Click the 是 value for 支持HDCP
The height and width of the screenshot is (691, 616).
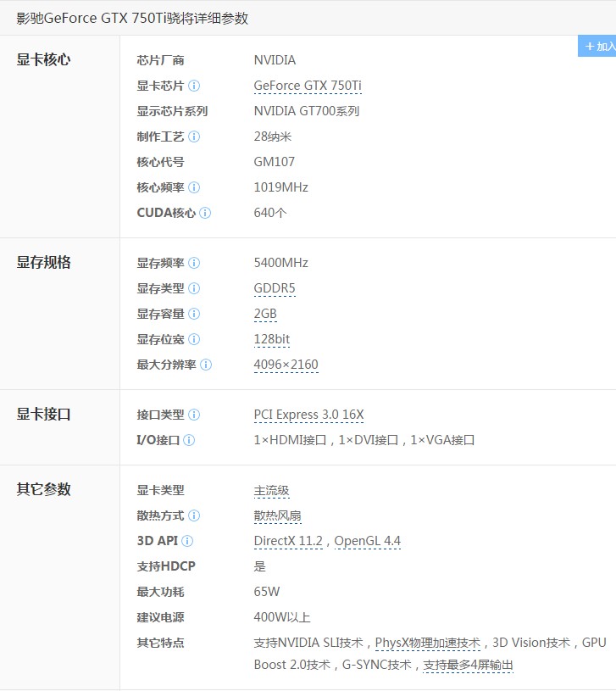260,566
